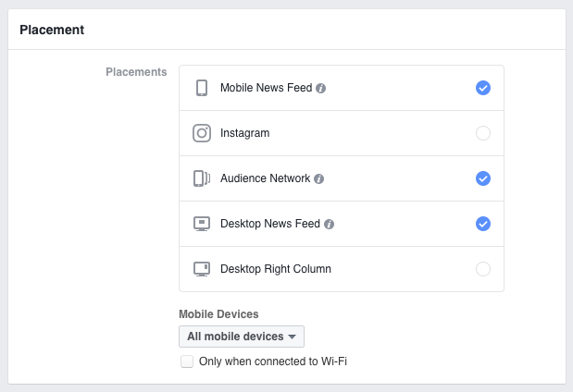The image size is (573, 392).
Task: Select the Desktop Right Column label
Action: click(x=276, y=269)
